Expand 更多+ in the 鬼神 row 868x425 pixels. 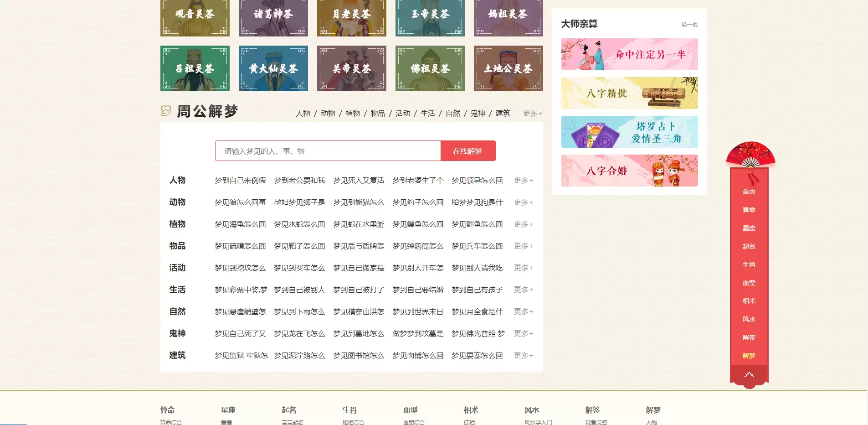[x=524, y=333]
